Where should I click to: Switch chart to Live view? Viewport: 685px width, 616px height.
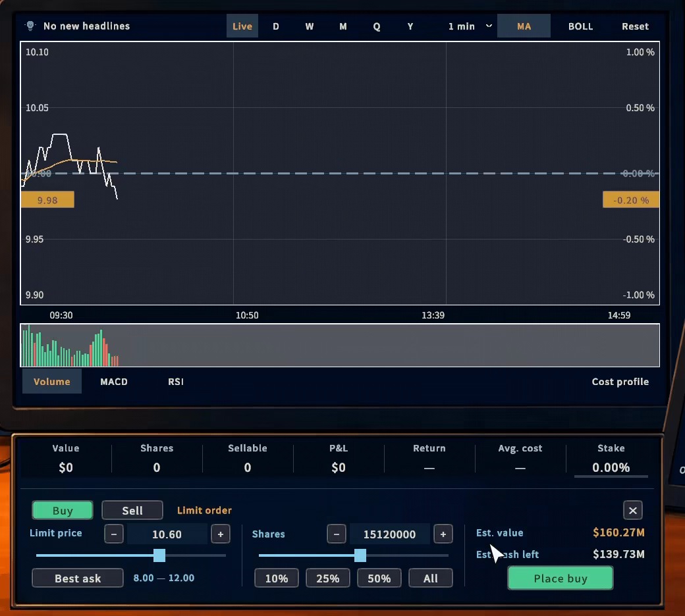click(x=242, y=26)
